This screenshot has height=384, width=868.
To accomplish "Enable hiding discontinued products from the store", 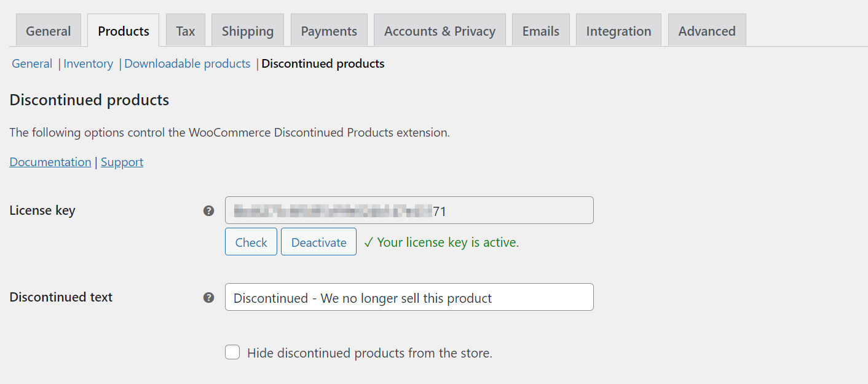I will click(232, 352).
